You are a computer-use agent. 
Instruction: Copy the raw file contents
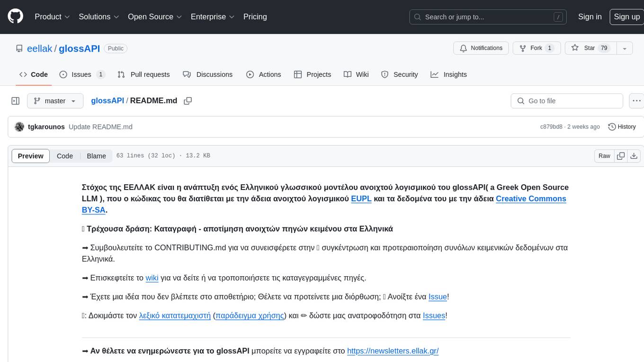click(621, 156)
